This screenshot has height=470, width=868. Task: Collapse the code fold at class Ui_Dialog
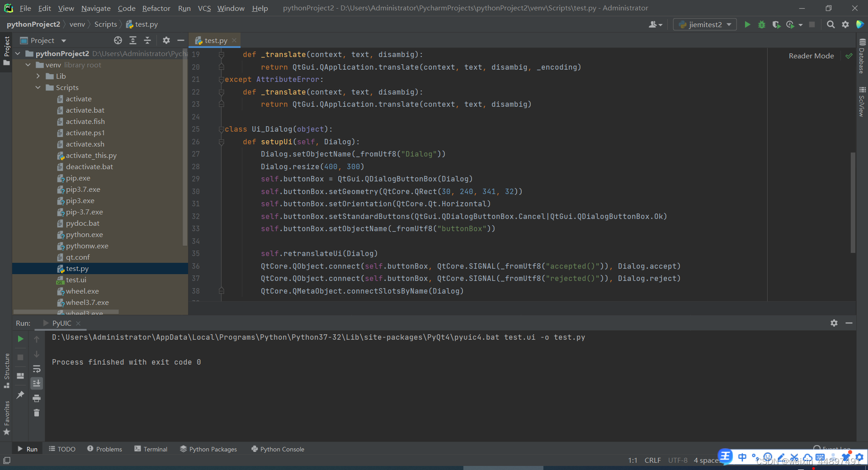coord(221,129)
